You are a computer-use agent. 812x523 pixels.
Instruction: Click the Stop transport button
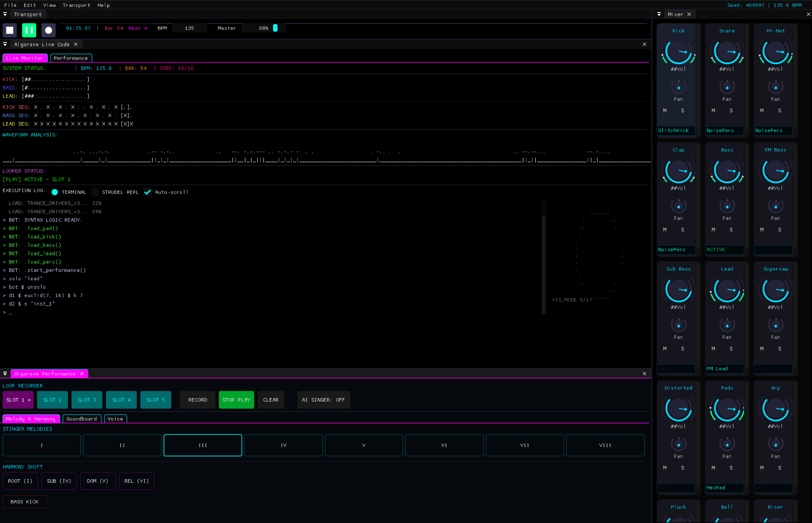point(10,30)
